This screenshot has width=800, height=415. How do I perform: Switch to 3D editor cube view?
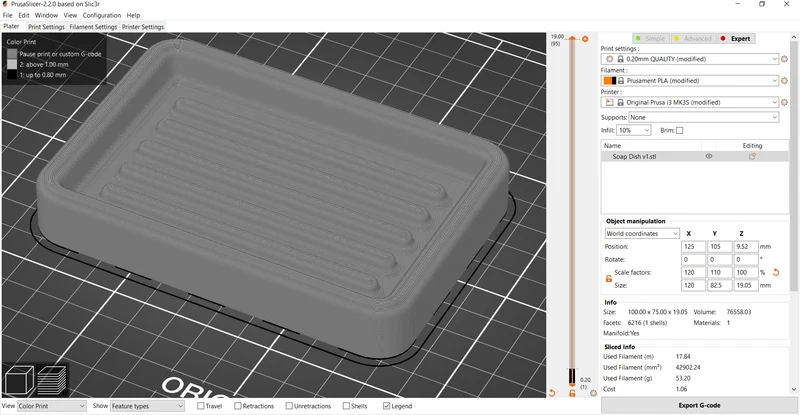click(19, 381)
